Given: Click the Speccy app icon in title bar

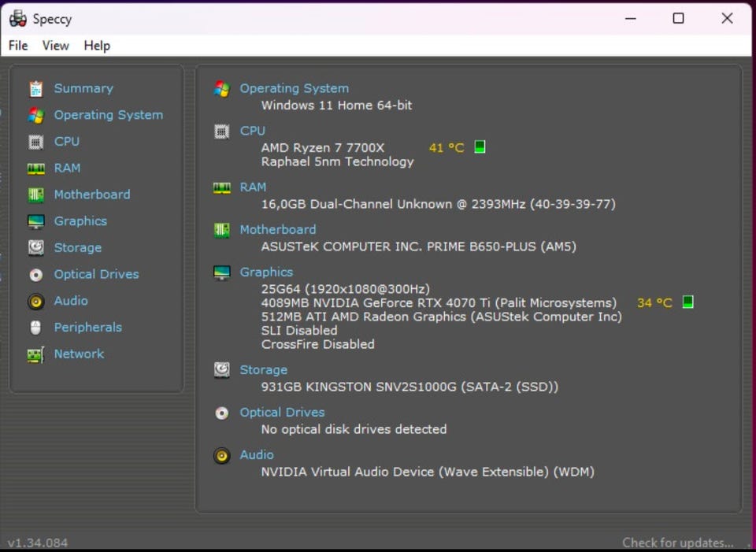Looking at the screenshot, I should [18, 19].
